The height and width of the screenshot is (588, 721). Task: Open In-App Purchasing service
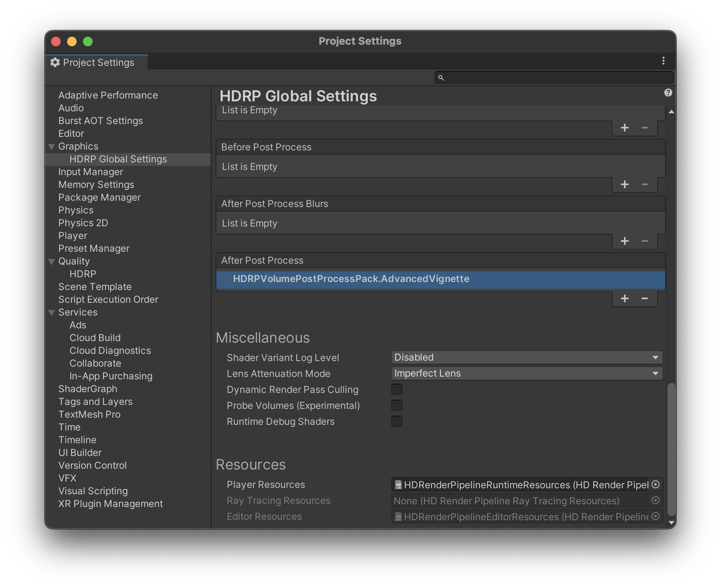111,376
